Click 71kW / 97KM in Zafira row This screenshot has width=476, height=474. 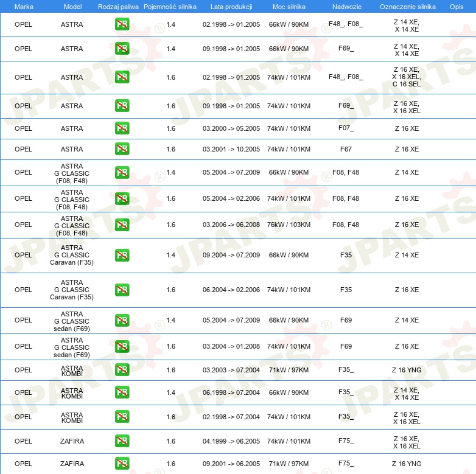coord(289,464)
